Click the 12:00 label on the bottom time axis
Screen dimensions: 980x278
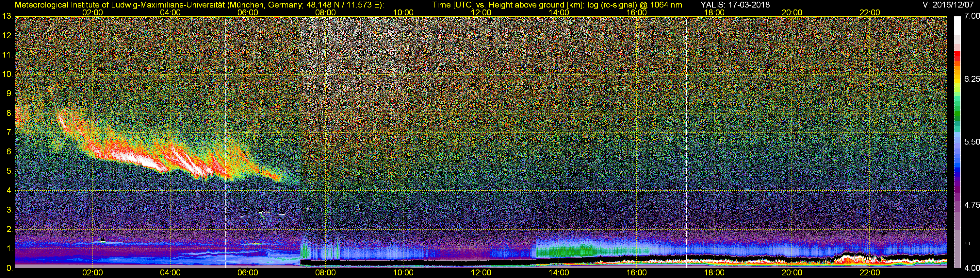(481, 273)
